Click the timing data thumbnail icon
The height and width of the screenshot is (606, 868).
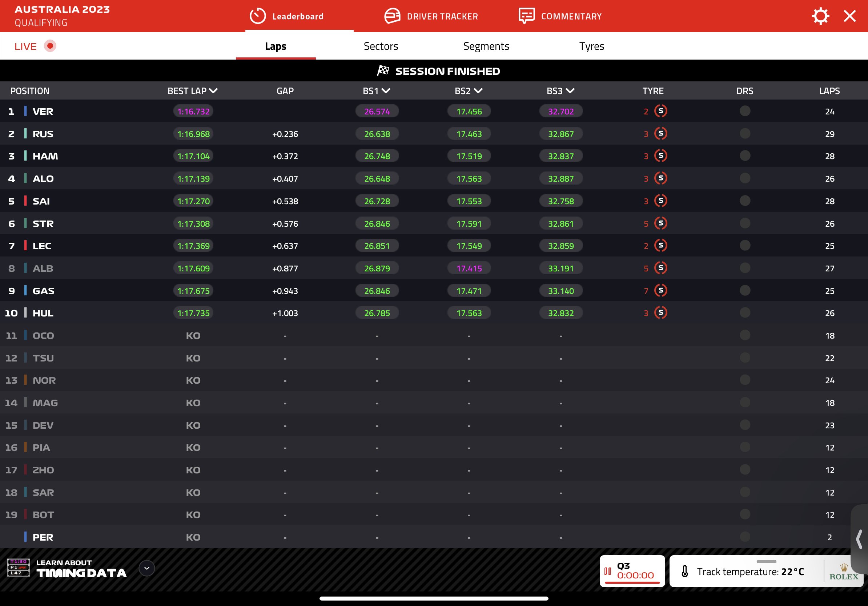(x=18, y=567)
